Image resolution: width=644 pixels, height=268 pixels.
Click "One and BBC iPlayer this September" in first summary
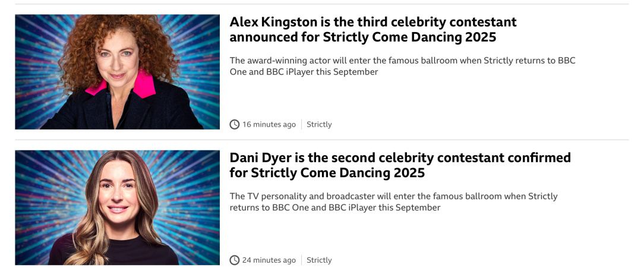click(304, 72)
